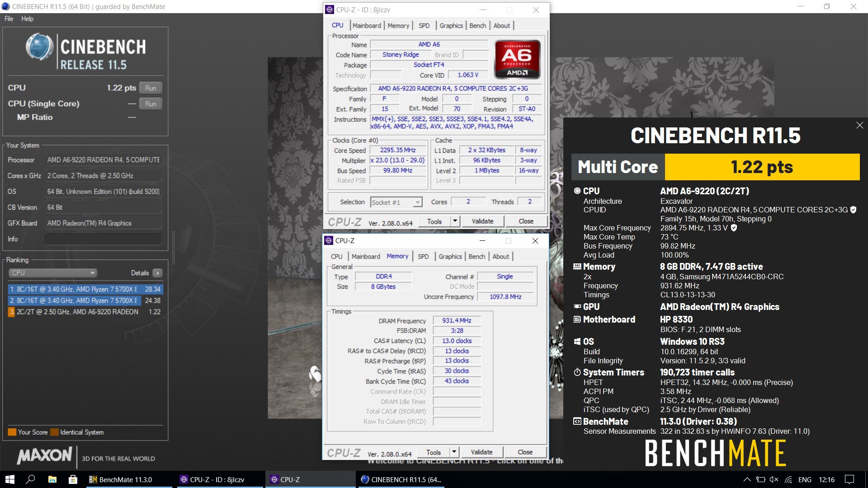Click the battery icon in system tray

(x=760, y=479)
